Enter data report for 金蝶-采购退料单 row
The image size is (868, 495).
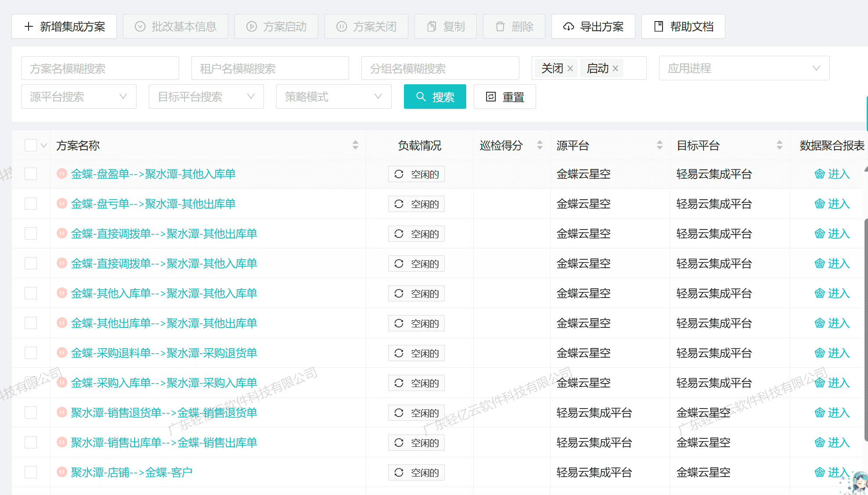pyautogui.click(x=832, y=353)
